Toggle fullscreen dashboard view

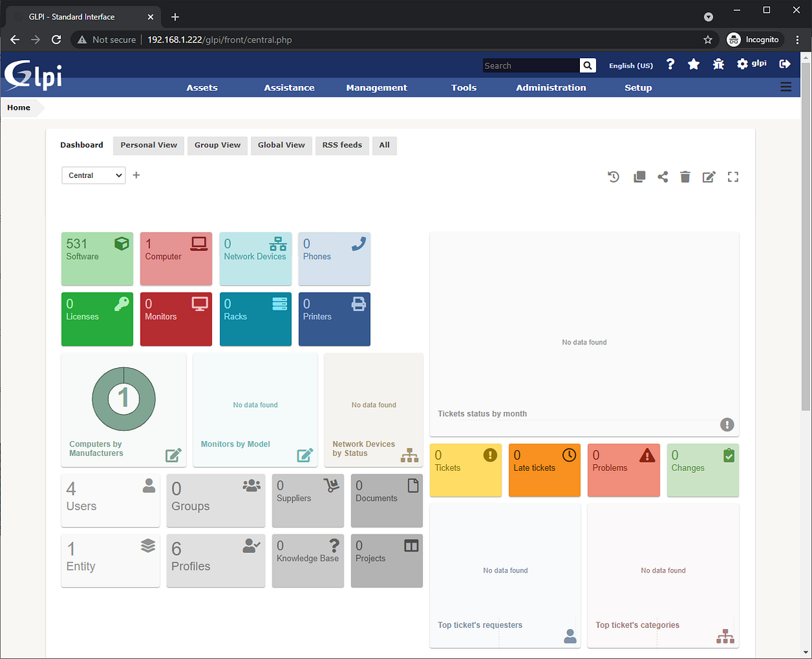tap(733, 177)
